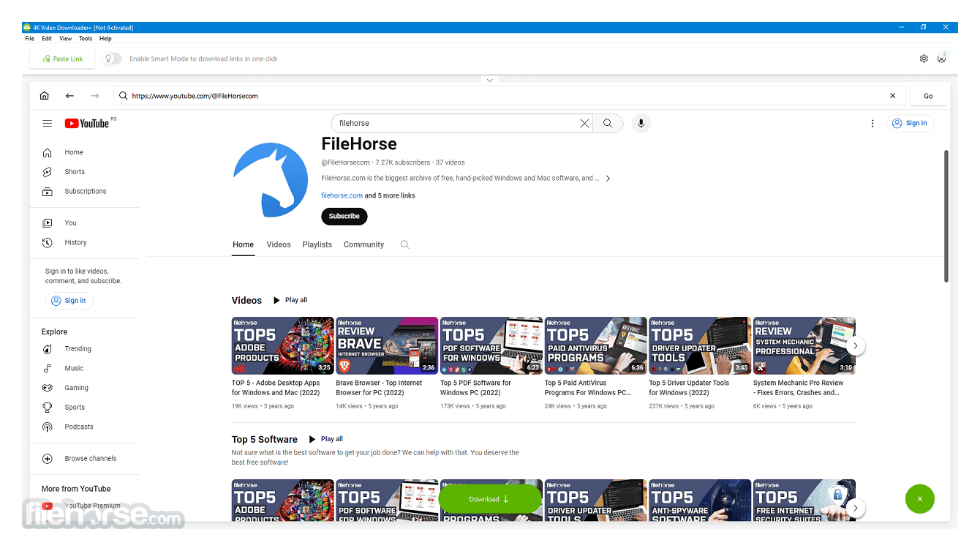Image resolution: width=980 pixels, height=551 pixels.
Task: Open Top 5 Paid AntiVirus title link
Action: tap(587, 388)
